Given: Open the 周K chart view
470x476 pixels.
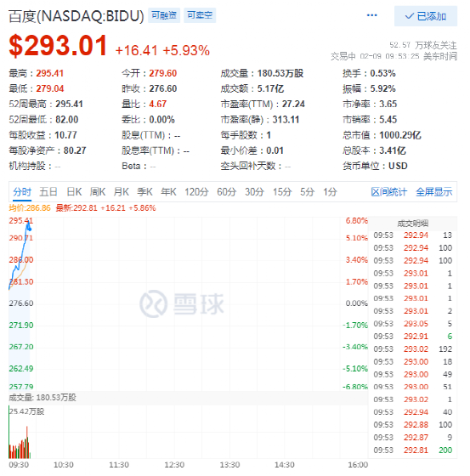Looking at the screenshot, I should click(98, 192).
